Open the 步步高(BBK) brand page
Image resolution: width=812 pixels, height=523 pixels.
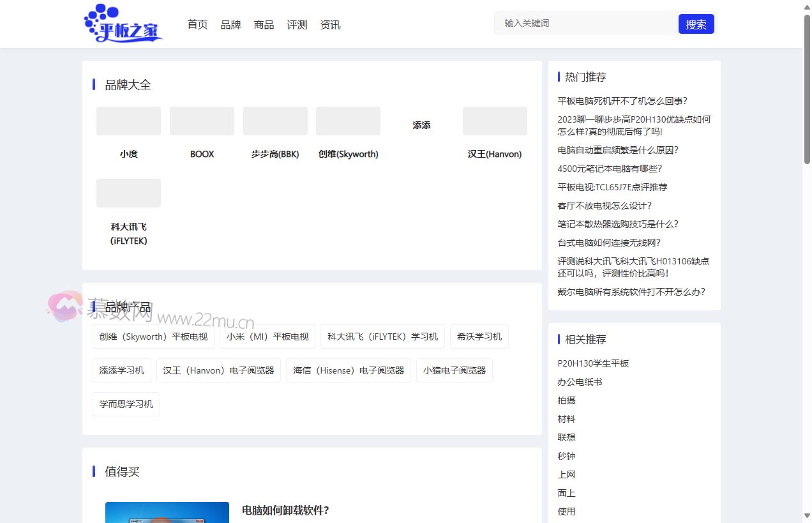pos(275,121)
